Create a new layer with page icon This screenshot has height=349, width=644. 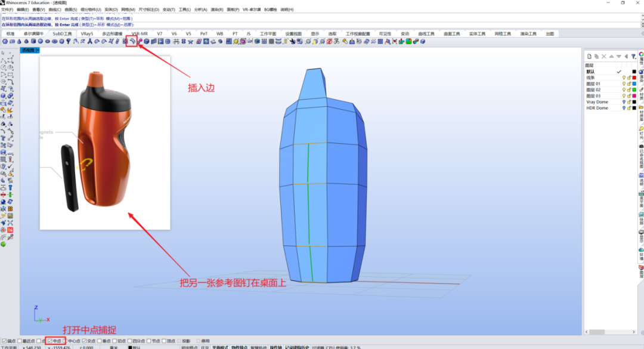[589, 56]
